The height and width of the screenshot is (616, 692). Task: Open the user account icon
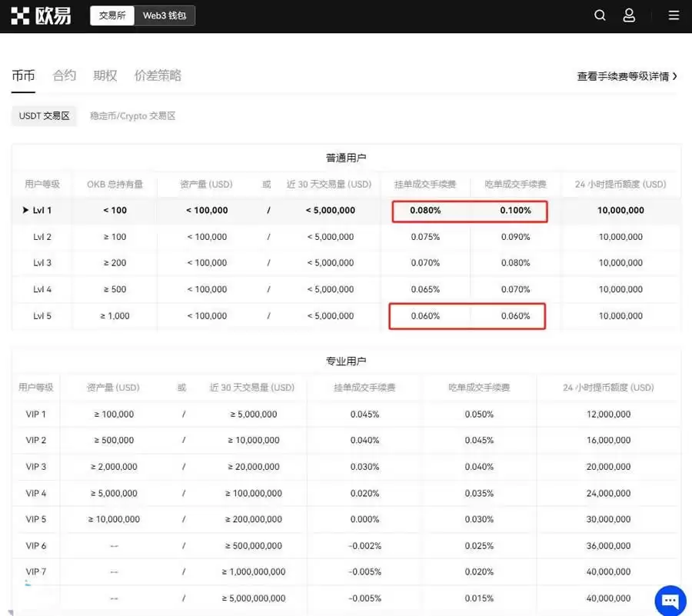629,15
